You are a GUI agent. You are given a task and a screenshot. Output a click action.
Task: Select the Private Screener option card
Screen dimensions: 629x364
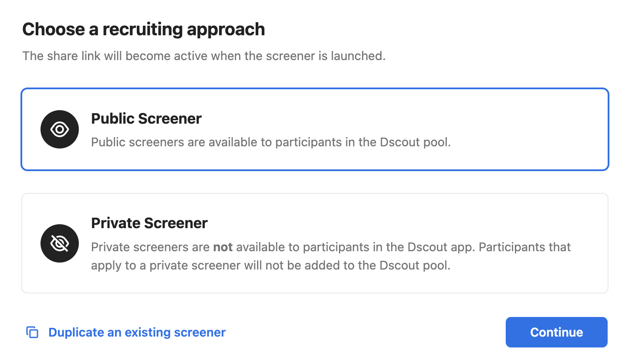click(314, 243)
